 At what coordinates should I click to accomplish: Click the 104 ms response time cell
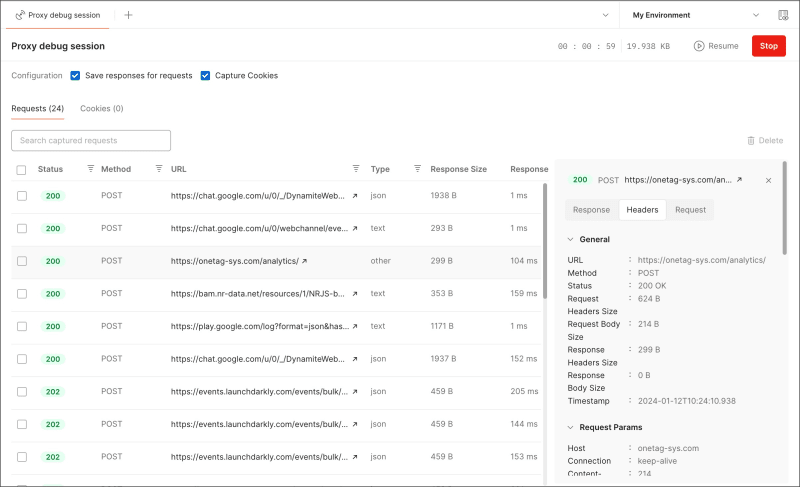point(523,261)
